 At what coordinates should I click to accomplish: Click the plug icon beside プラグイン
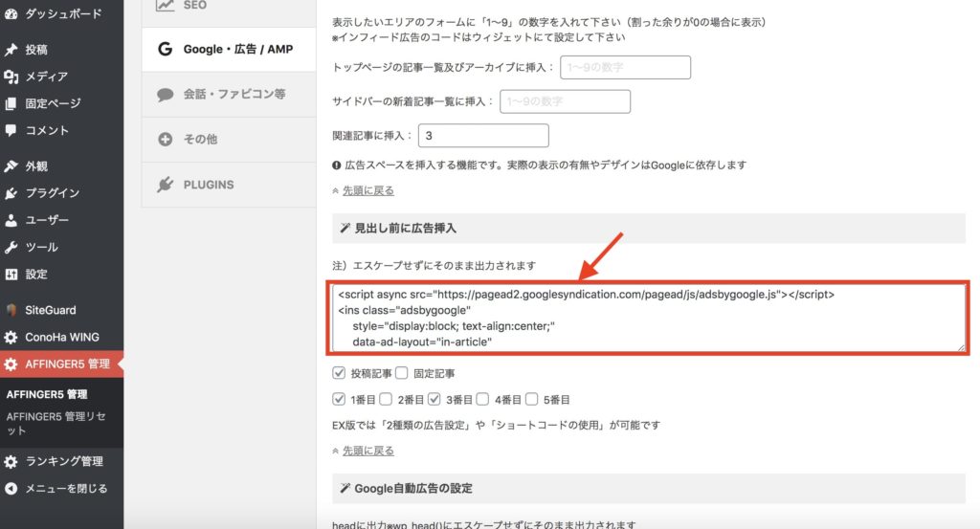[x=11, y=193]
